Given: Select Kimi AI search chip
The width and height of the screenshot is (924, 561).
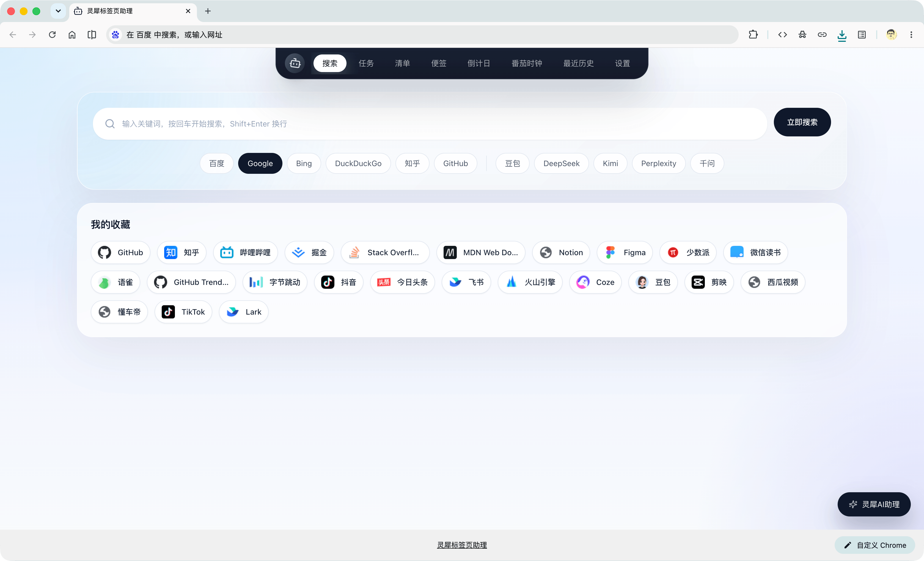Looking at the screenshot, I should tap(610, 164).
